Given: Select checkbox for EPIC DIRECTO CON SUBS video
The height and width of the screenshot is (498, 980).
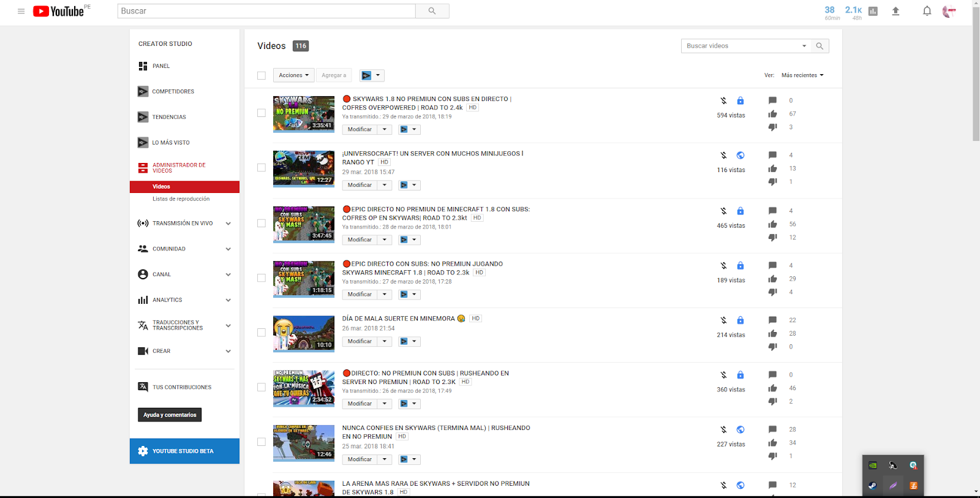Looking at the screenshot, I should click(x=262, y=278).
